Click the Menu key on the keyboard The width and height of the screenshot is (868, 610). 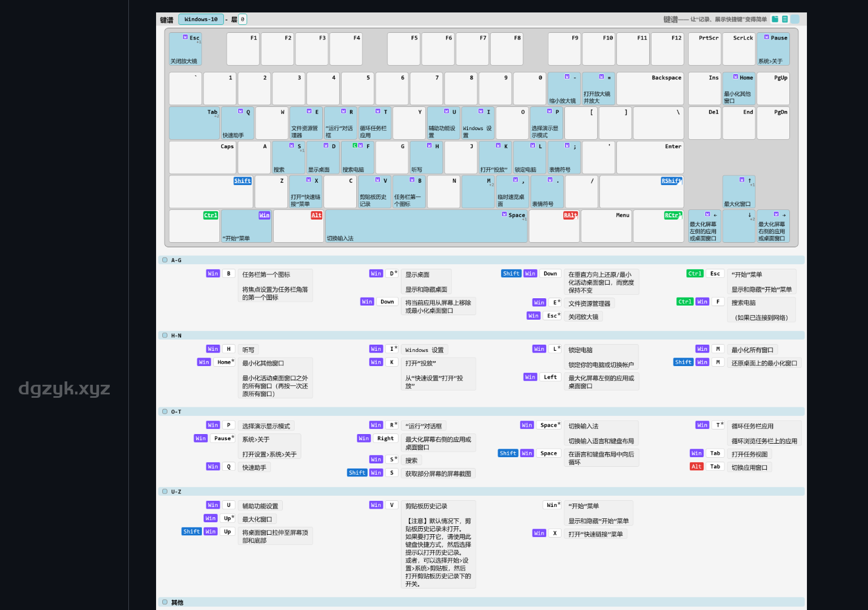(606, 226)
